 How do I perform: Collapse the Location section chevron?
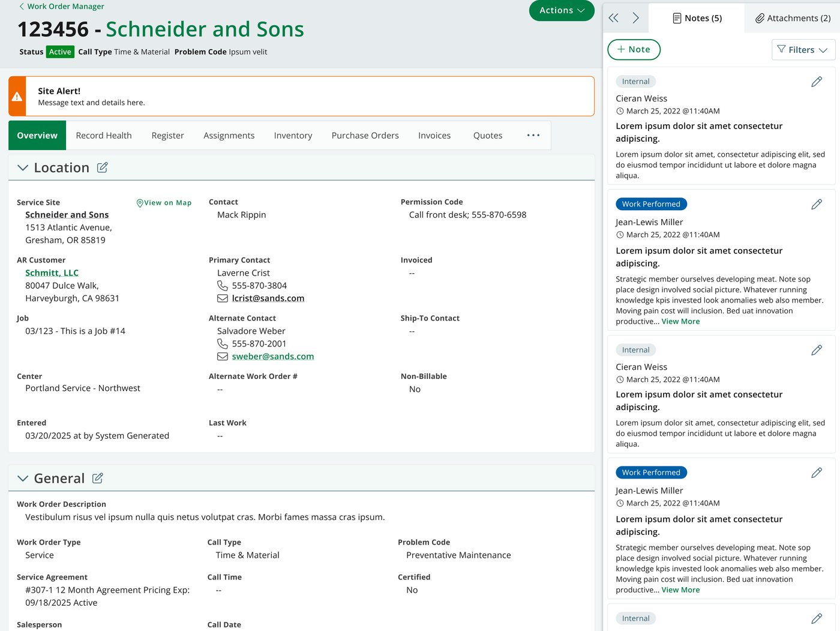pos(23,168)
